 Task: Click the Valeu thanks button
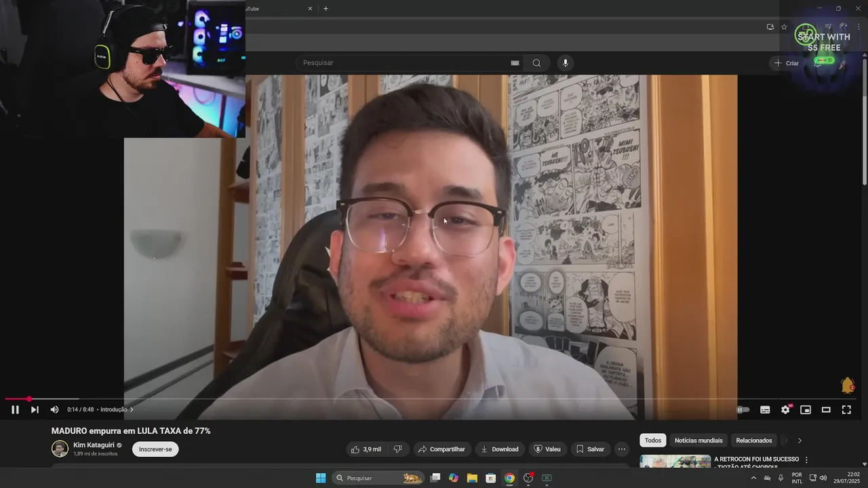coord(547,449)
